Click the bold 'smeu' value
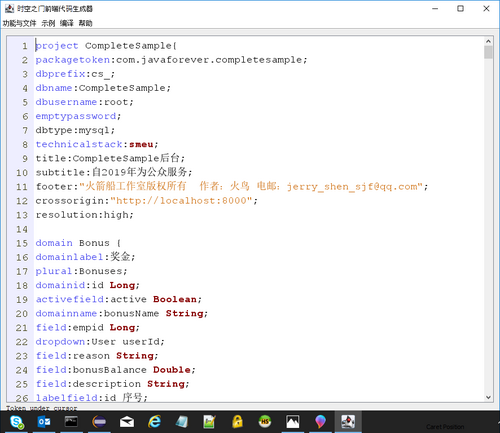Screen dimensions: 500x433 tap(141, 144)
